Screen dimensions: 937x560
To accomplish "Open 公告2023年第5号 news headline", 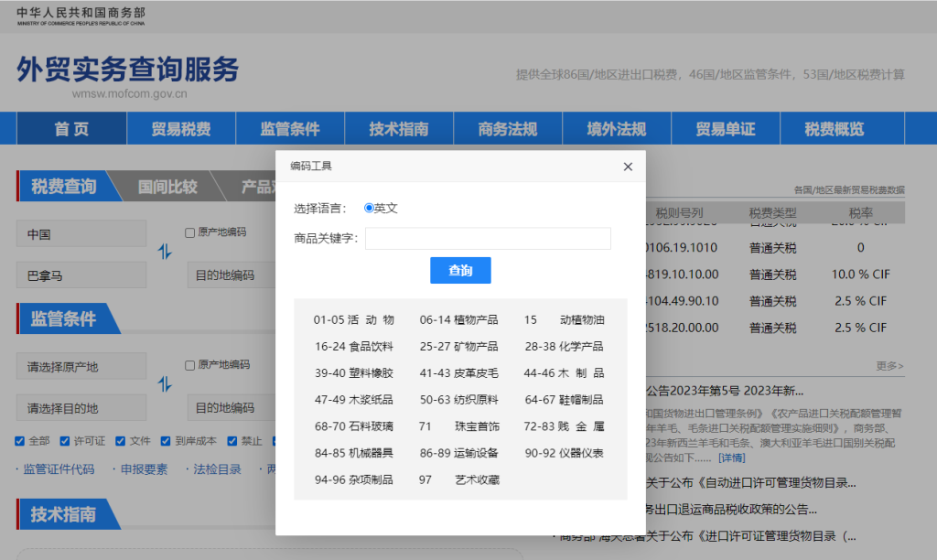I will 725,391.
